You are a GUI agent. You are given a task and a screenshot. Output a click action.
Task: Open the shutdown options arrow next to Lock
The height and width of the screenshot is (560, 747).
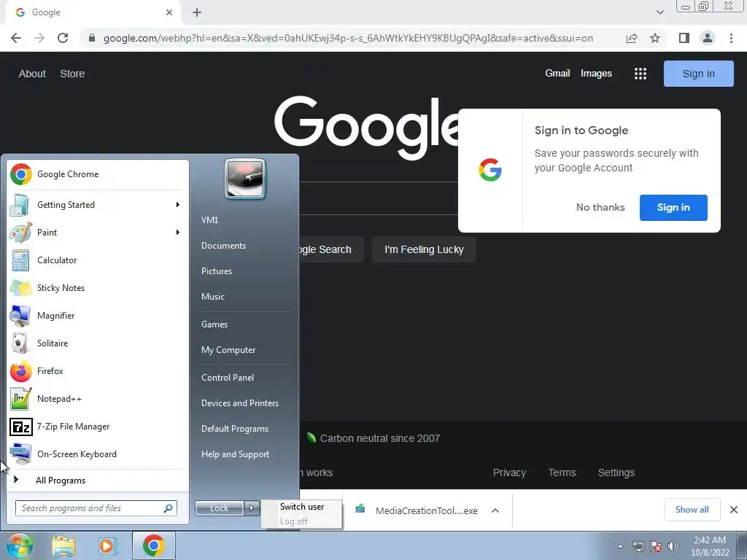(x=252, y=508)
